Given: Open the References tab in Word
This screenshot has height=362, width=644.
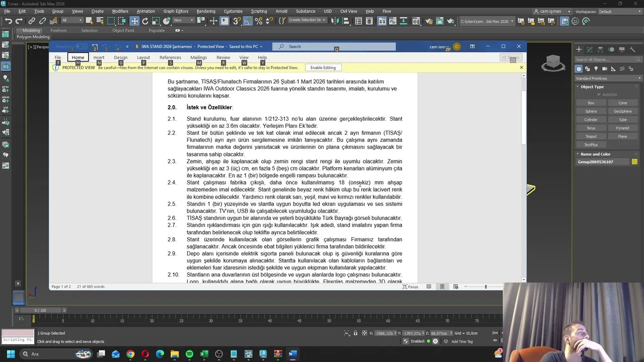Looking at the screenshot, I should coord(170,57).
